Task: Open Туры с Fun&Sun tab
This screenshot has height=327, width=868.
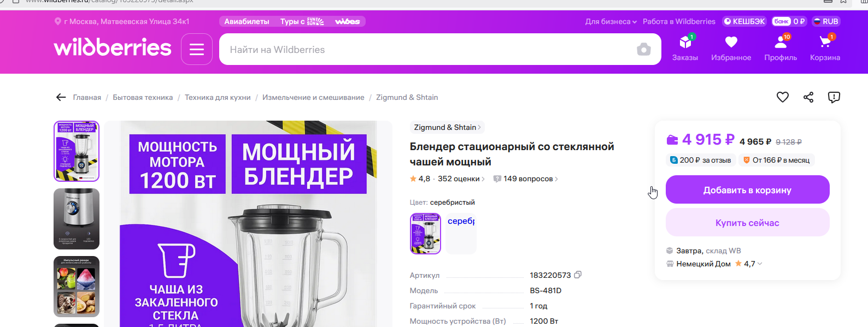Action: 302,21
